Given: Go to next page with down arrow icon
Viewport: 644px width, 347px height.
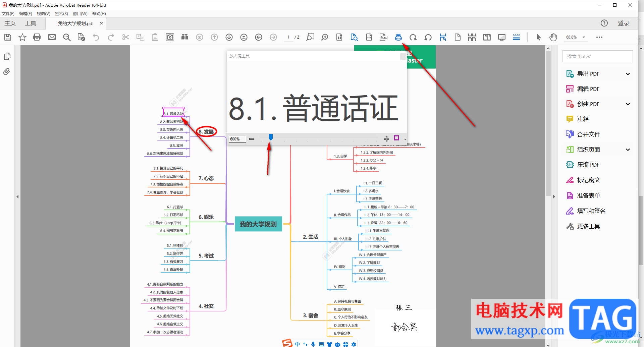Looking at the screenshot, I should (x=229, y=37).
